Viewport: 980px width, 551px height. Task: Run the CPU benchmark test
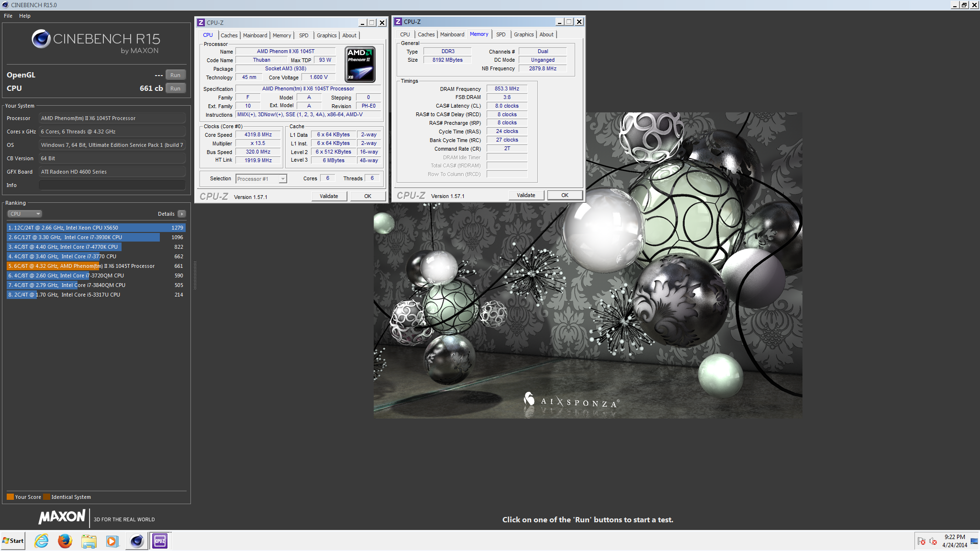pos(175,88)
